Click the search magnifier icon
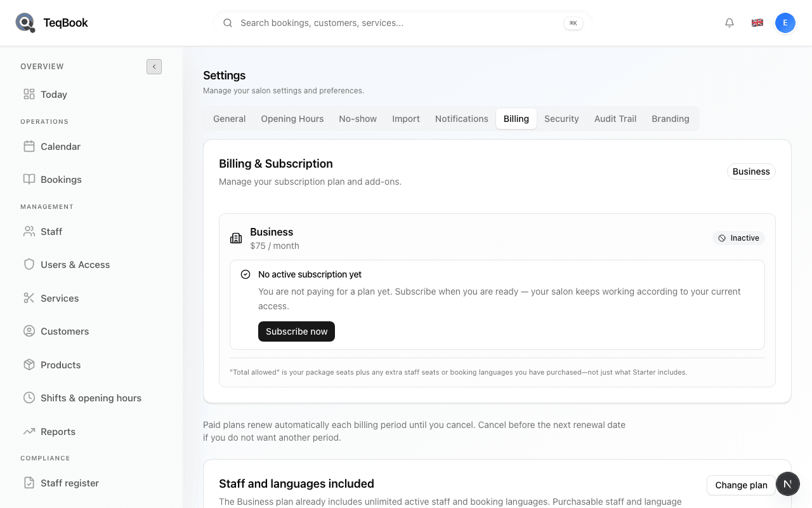The image size is (812, 508). [x=228, y=23]
